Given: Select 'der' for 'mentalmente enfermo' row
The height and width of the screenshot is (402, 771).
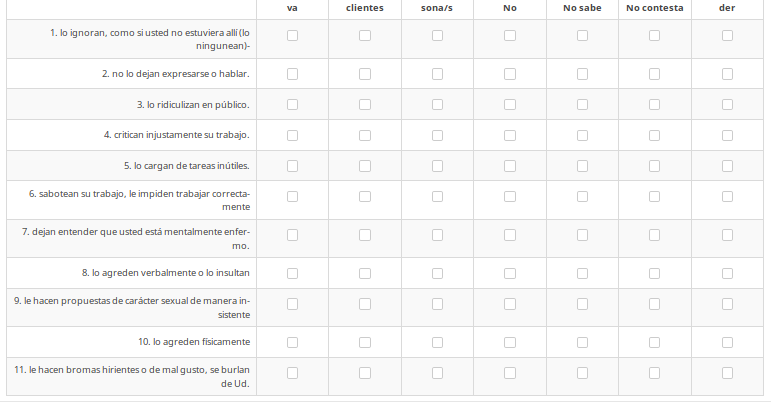Looking at the screenshot, I should click(x=727, y=235).
